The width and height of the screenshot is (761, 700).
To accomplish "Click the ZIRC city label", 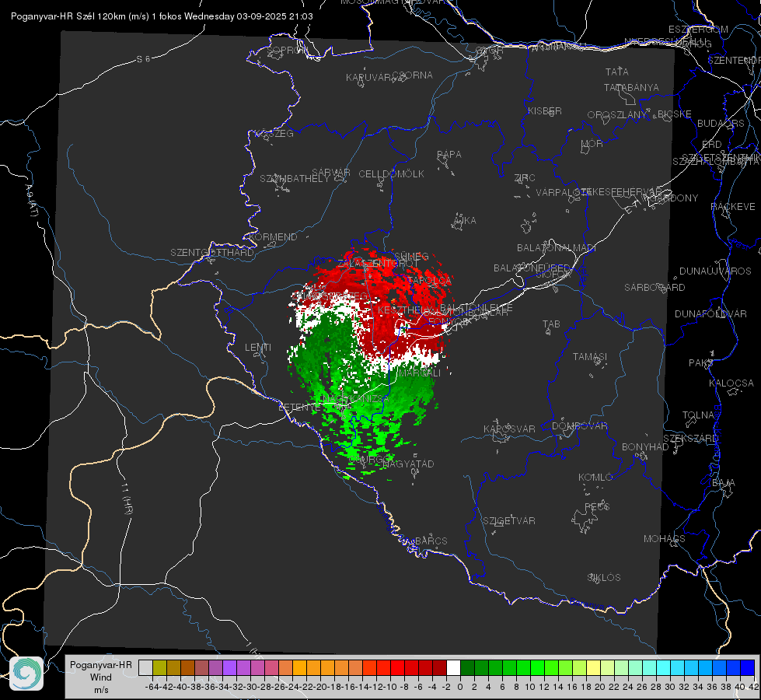I will 525,178.
